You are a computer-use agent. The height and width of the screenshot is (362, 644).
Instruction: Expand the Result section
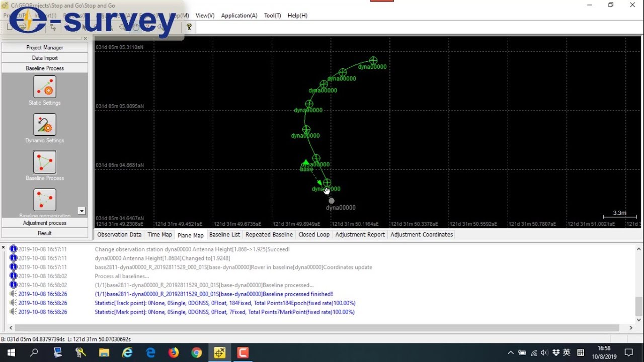click(x=45, y=233)
